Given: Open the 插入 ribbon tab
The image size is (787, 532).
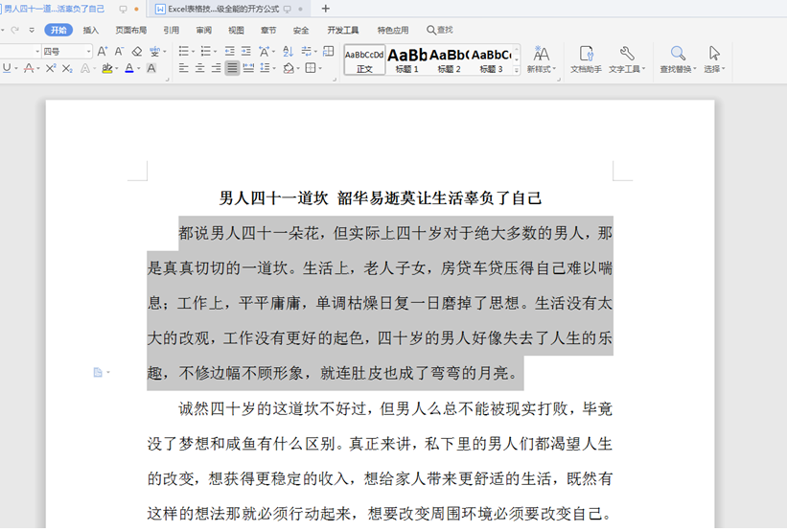Looking at the screenshot, I should (91, 30).
